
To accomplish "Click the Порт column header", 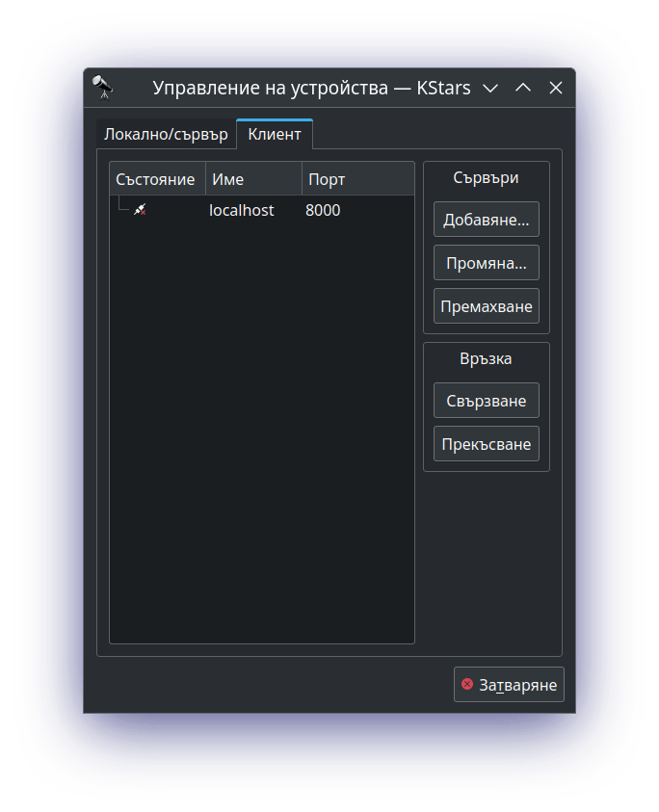I will tap(356, 179).
